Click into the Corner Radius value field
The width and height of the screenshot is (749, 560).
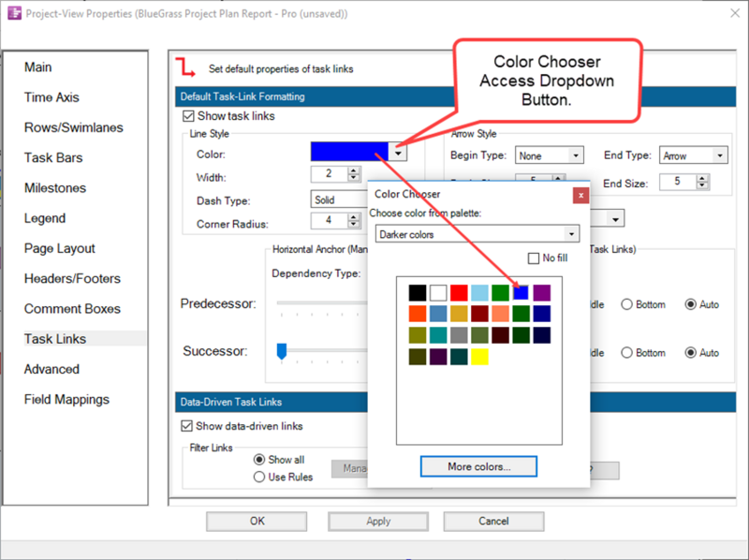(330, 220)
